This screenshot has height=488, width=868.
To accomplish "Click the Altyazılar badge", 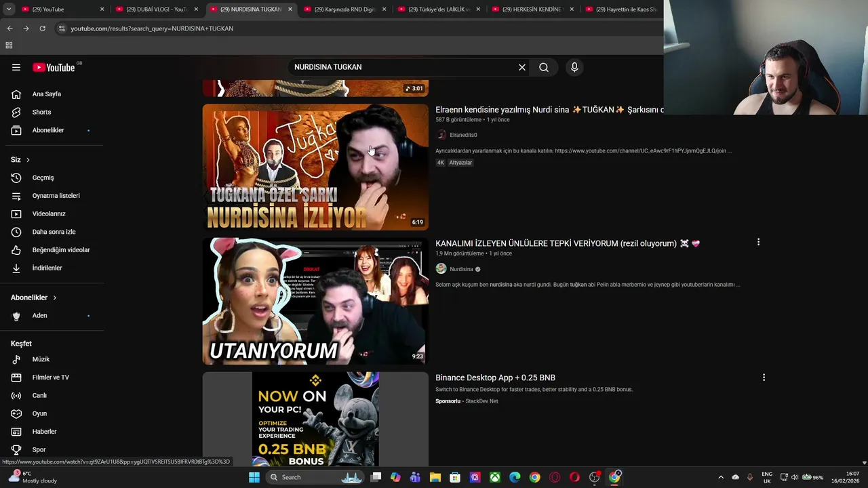I will 460,163.
